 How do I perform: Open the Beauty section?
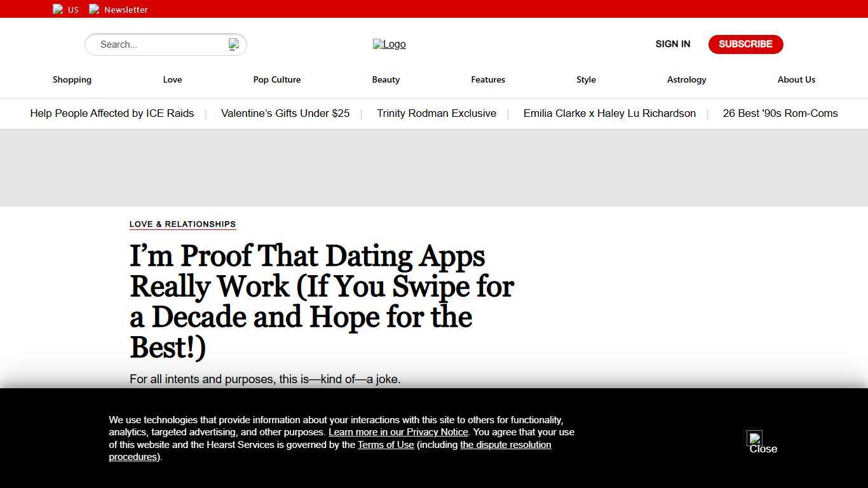386,79
